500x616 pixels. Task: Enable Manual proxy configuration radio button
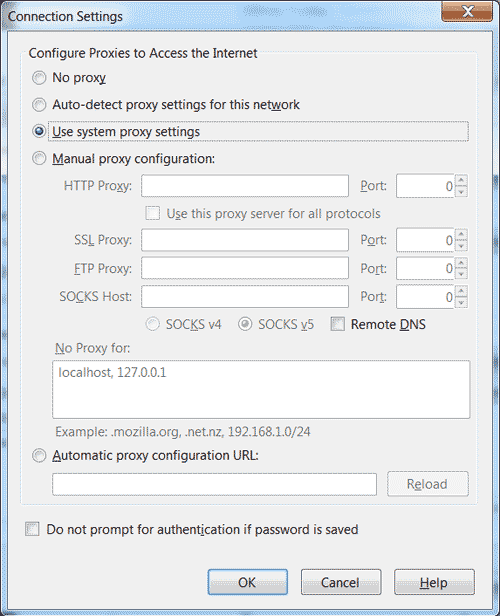click(x=39, y=158)
